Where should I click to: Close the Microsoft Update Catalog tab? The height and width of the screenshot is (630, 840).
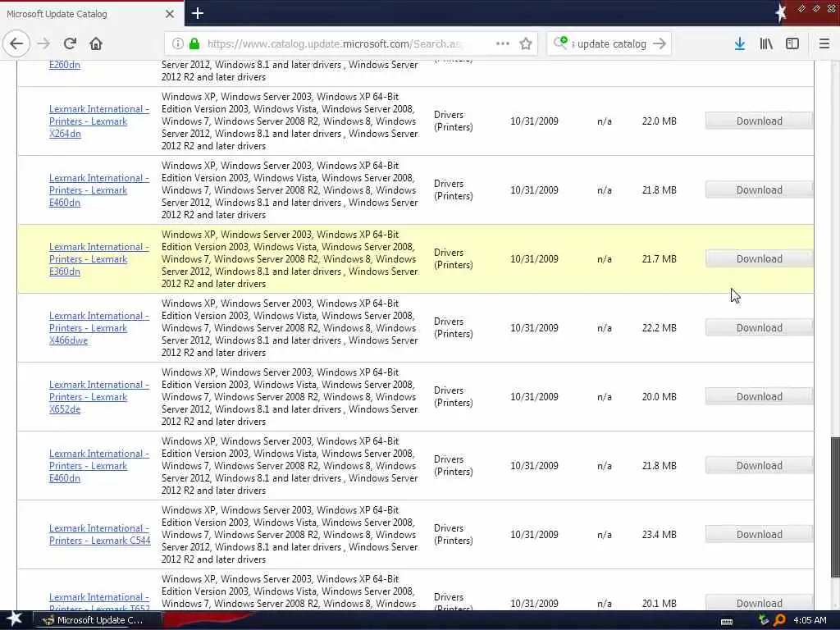point(169,14)
